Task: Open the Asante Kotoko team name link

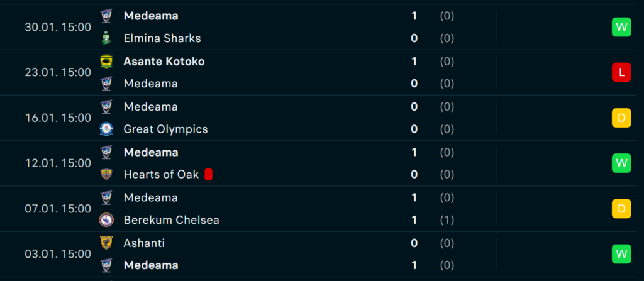Action: coord(164,62)
